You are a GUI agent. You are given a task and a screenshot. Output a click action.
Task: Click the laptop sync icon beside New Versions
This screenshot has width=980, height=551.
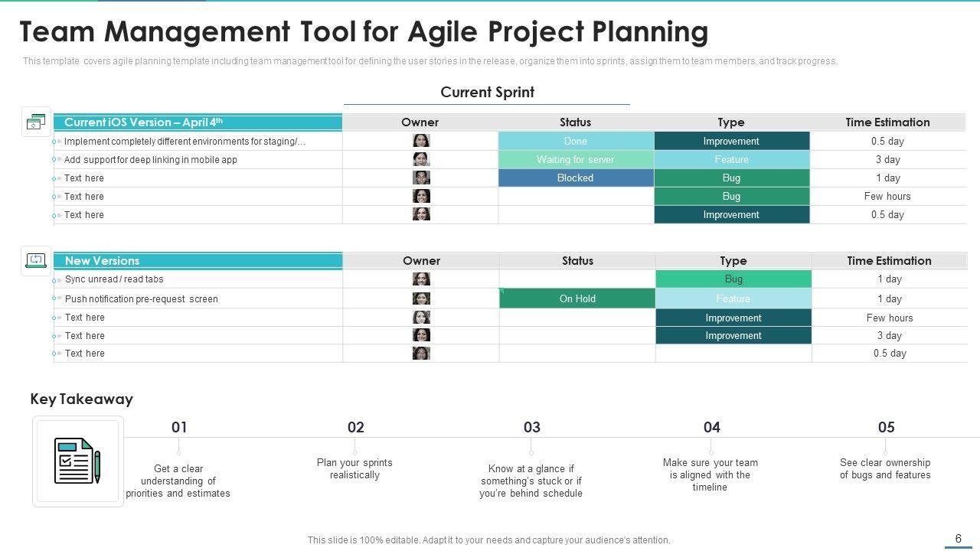(x=36, y=260)
